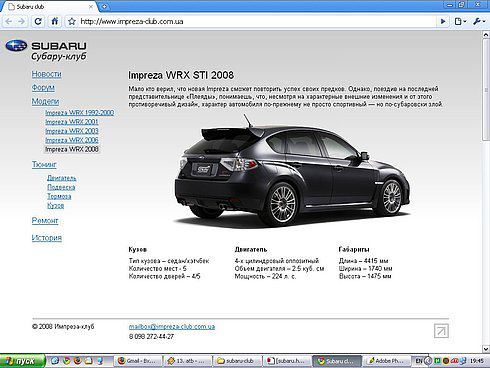Switch to the subaru.h... taskbar window
This screenshot has width=490, height=368.
287,361
